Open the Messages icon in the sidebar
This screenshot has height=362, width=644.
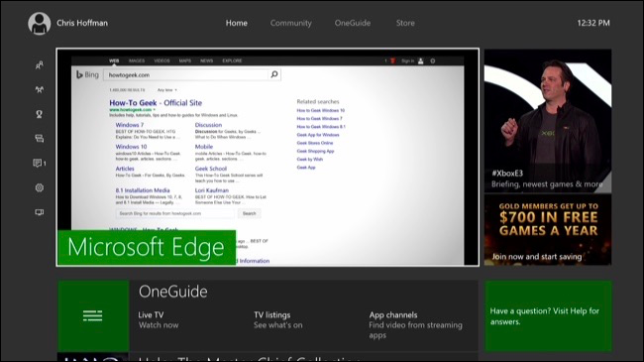pyautogui.click(x=39, y=139)
